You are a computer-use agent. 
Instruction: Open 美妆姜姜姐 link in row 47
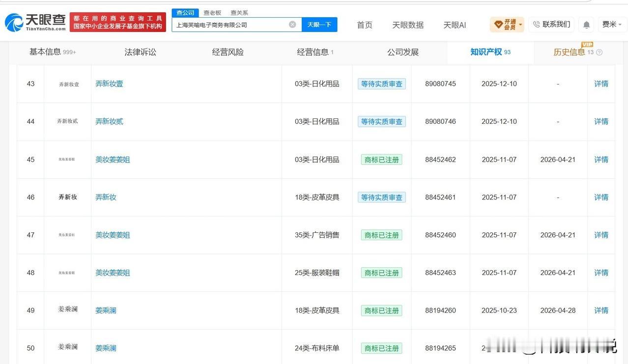click(113, 235)
